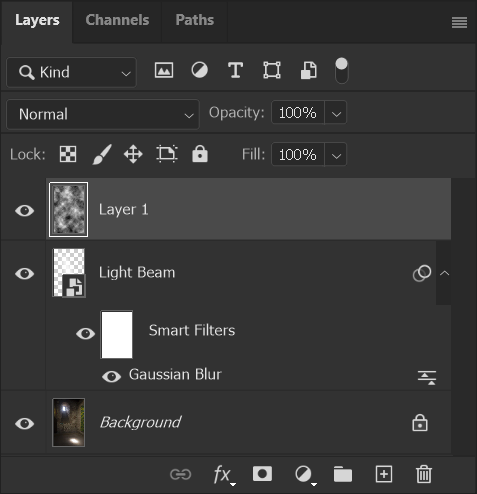Open the Opacity slider dropdown arrow
477x494 pixels.
tap(336, 113)
